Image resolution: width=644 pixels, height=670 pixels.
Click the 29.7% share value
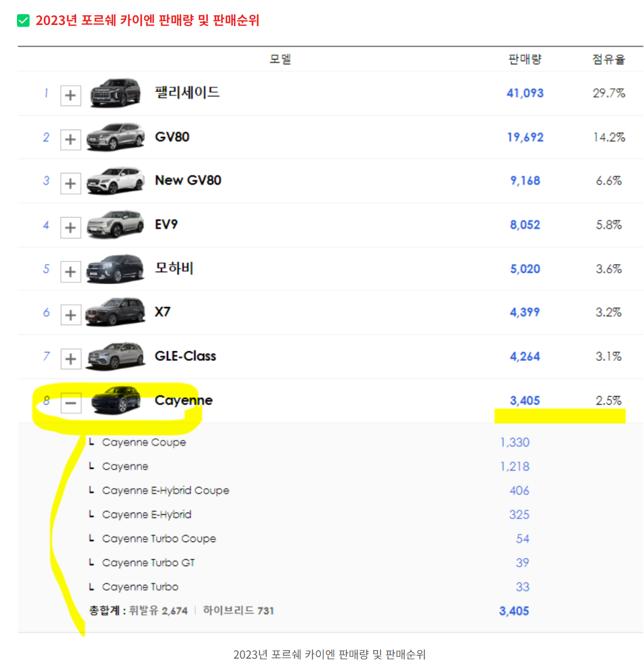point(609,93)
